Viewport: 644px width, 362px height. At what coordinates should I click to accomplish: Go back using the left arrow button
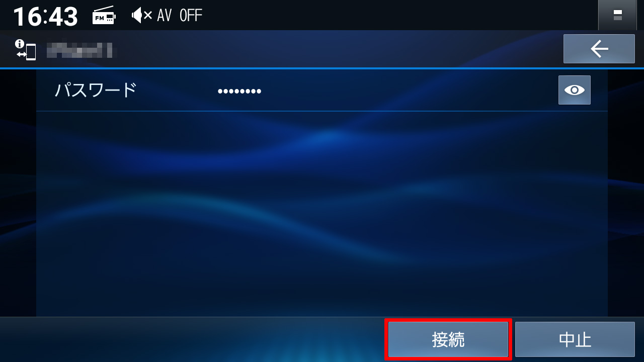tap(599, 49)
